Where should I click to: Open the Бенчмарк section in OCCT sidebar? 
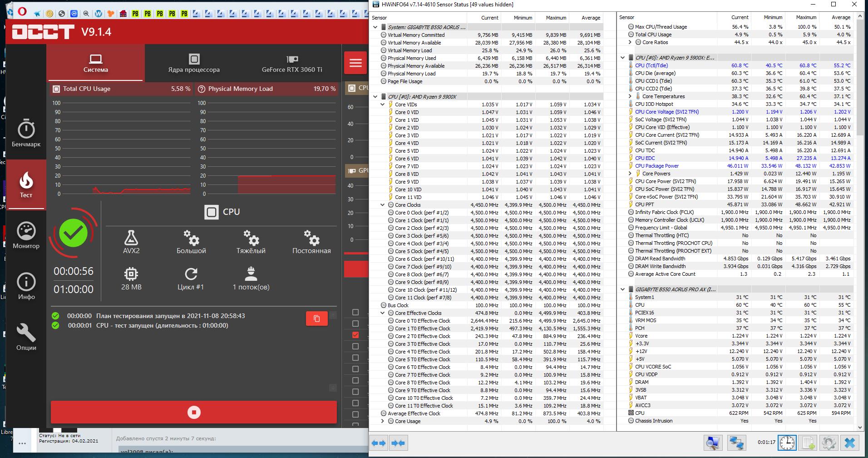[x=26, y=134]
